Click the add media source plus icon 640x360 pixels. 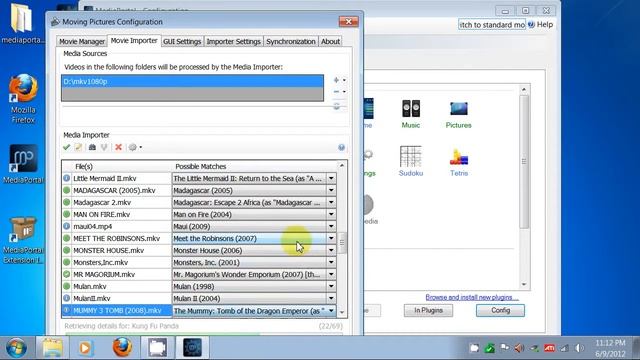(x=336, y=80)
